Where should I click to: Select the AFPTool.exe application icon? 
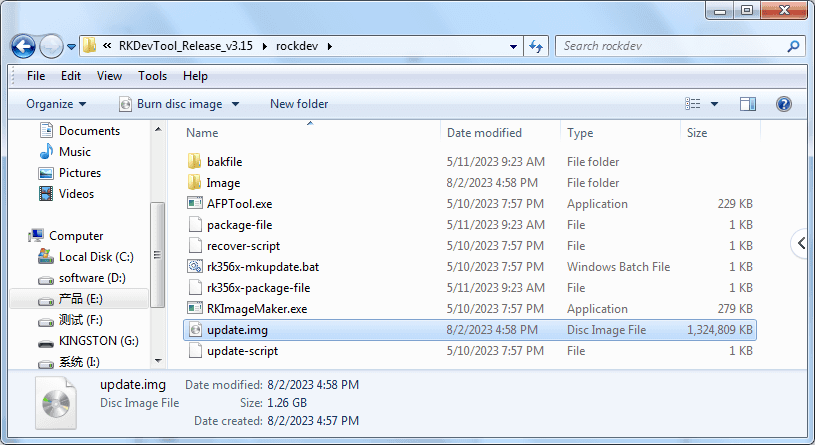click(x=195, y=204)
